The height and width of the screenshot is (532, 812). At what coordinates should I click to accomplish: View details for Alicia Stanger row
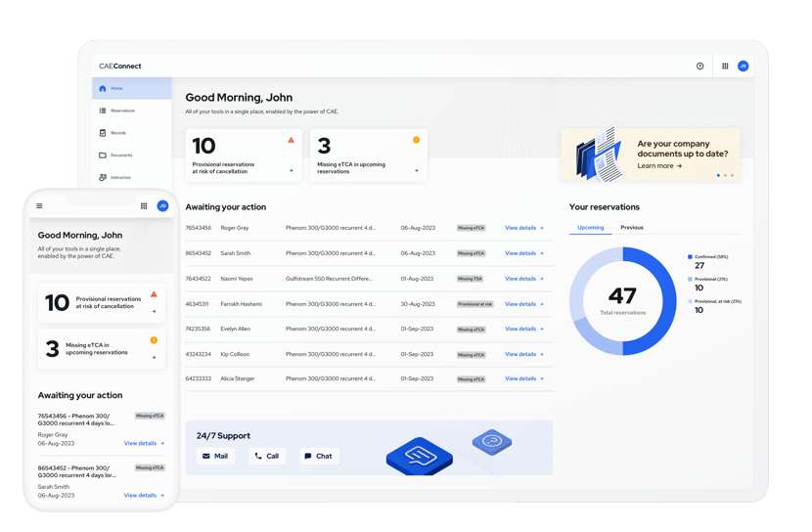point(524,378)
